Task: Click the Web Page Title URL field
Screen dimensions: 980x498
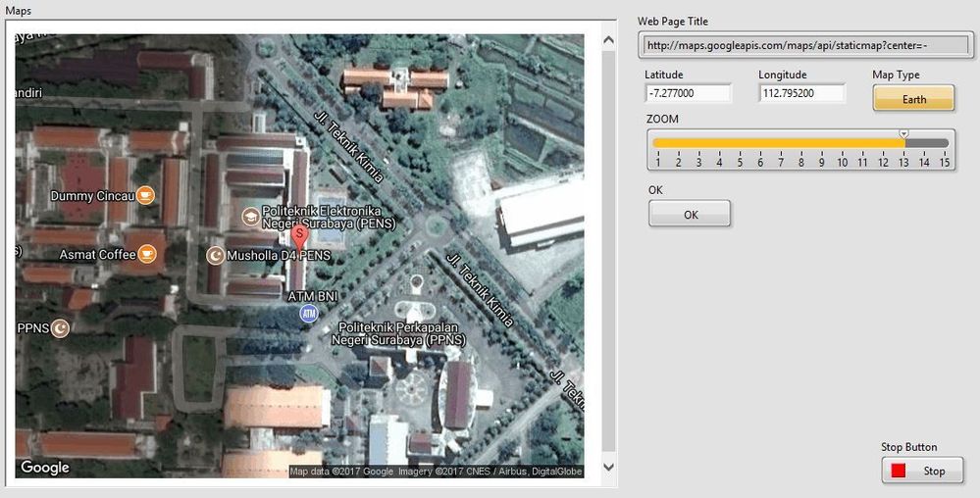Action: point(805,46)
